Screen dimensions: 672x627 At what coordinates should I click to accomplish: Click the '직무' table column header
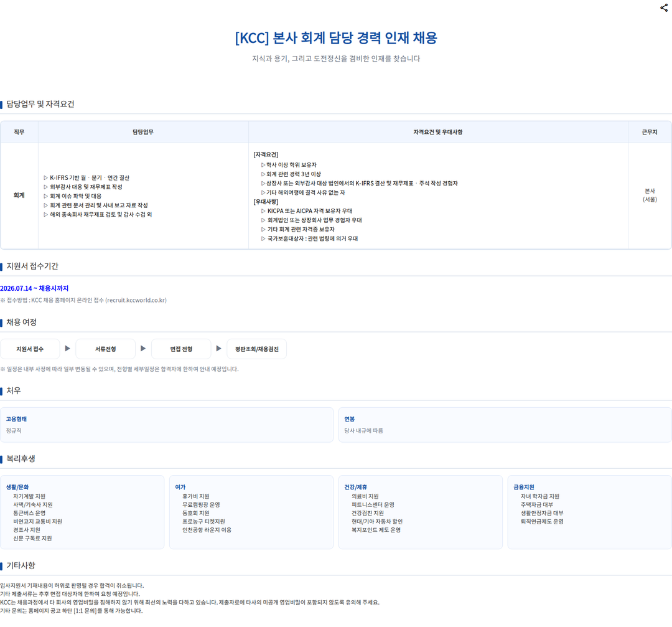click(19, 132)
